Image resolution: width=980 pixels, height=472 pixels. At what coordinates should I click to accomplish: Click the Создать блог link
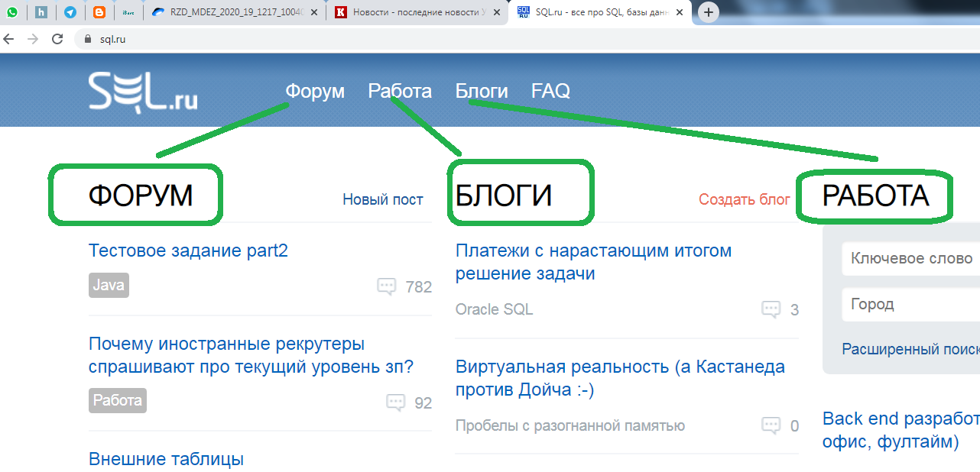pyautogui.click(x=744, y=199)
